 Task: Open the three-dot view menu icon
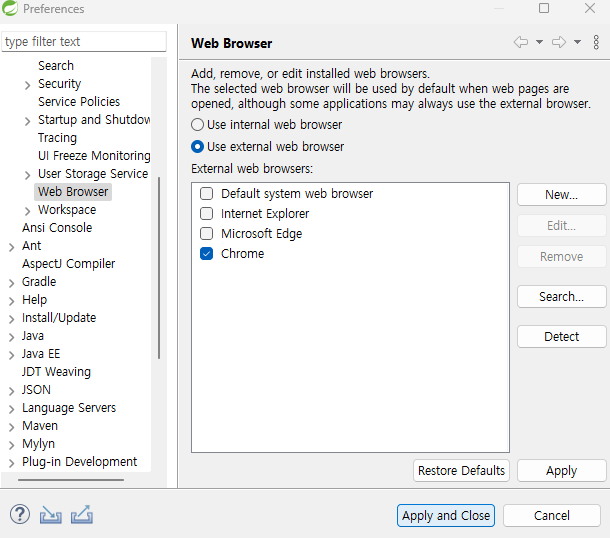(x=596, y=42)
